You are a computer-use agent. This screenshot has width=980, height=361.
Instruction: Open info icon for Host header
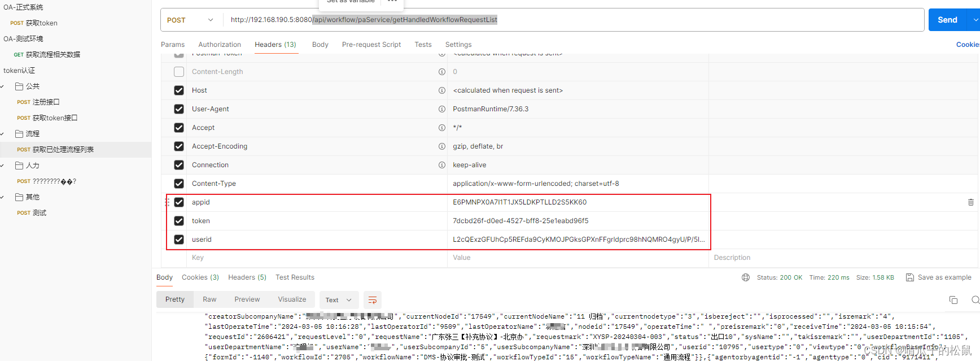click(442, 90)
